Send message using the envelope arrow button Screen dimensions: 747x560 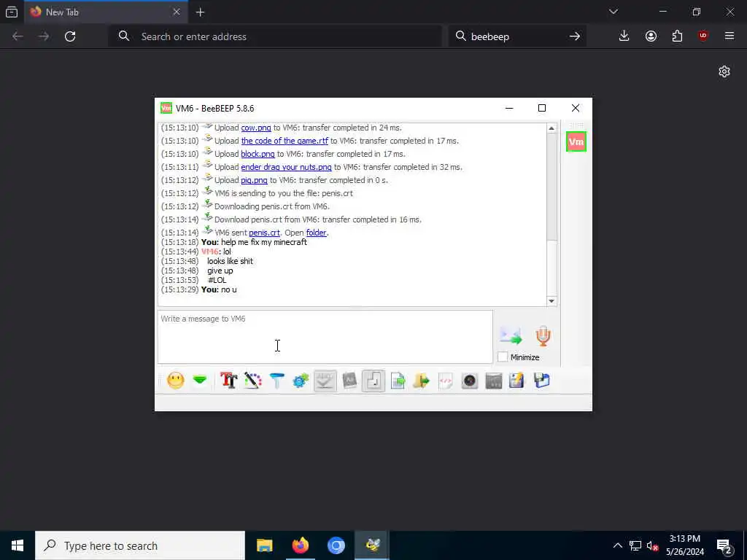pos(511,335)
